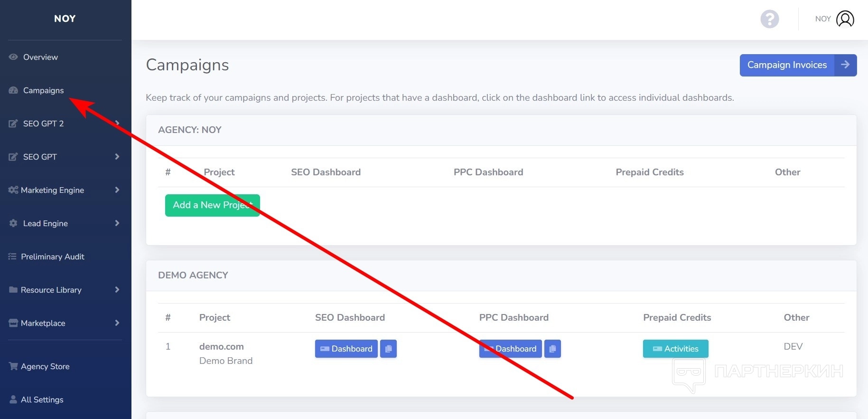Open Campaigns in the sidebar
Screen dimensions: 868x419
43,90
